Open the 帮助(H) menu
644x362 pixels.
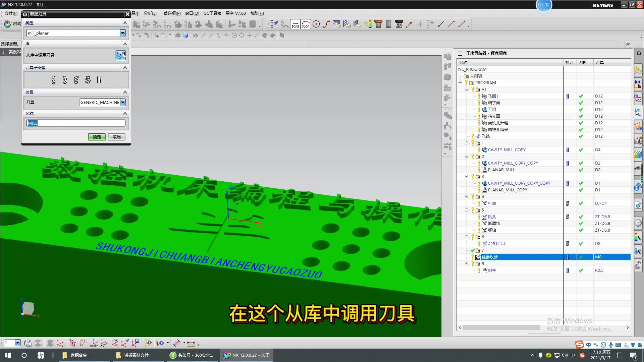pos(257,13)
